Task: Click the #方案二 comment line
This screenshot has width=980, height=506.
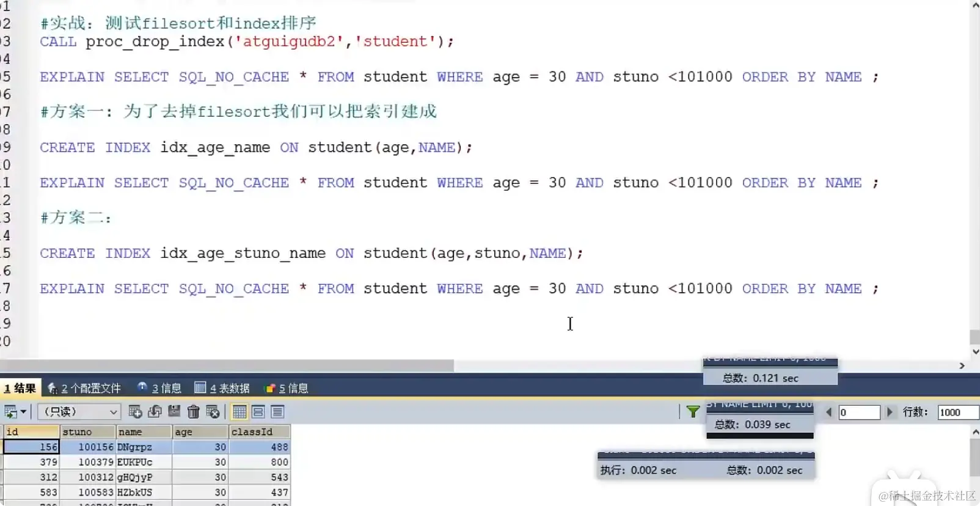Action: (x=76, y=218)
